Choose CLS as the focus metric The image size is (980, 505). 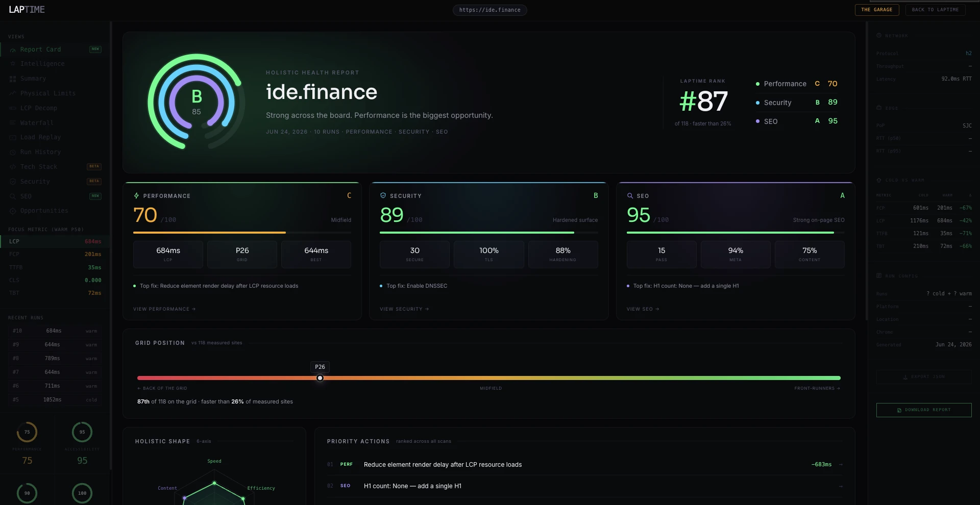click(55, 280)
